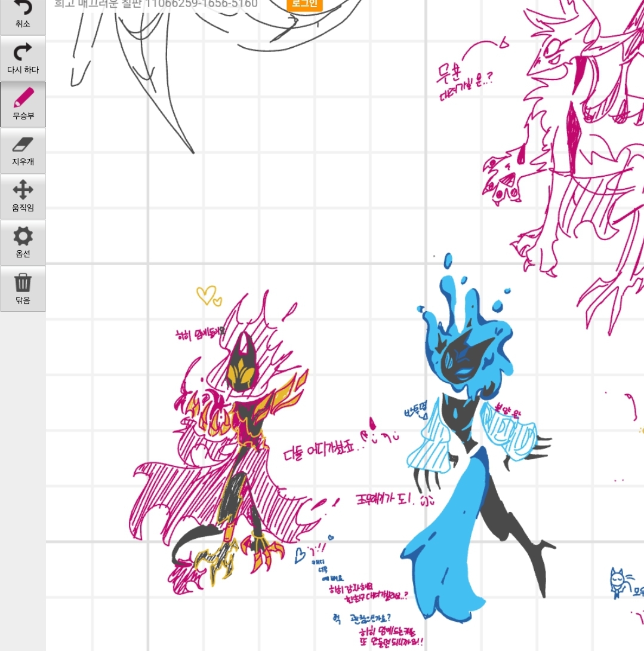Viewport: 644px width, 651px height.
Task: Activate the Move (움직임) tool
Action: click(x=23, y=190)
